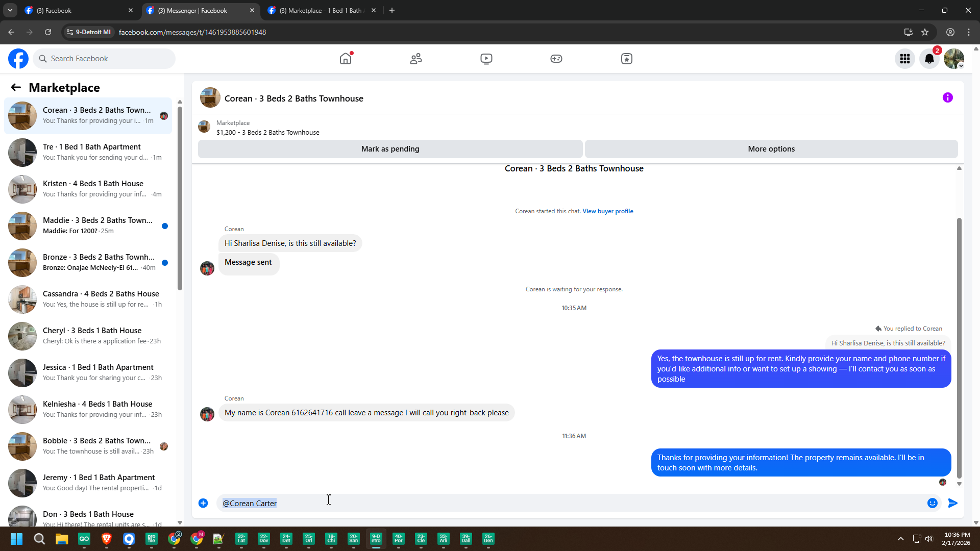The height and width of the screenshot is (551, 980).
Task: Open the emoji picker in message box
Action: pyautogui.click(x=932, y=503)
